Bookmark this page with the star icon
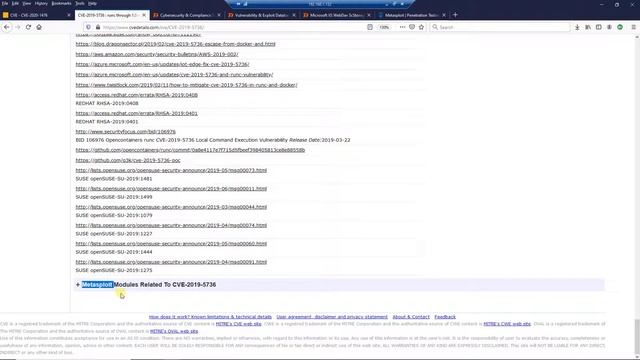 tap(421, 27)
